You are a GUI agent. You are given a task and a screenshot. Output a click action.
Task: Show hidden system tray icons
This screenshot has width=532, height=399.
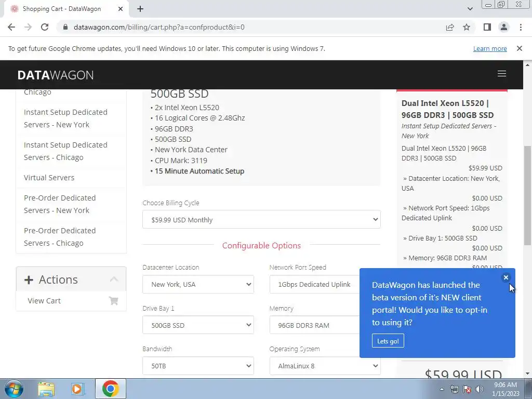[x=442, y=389]
